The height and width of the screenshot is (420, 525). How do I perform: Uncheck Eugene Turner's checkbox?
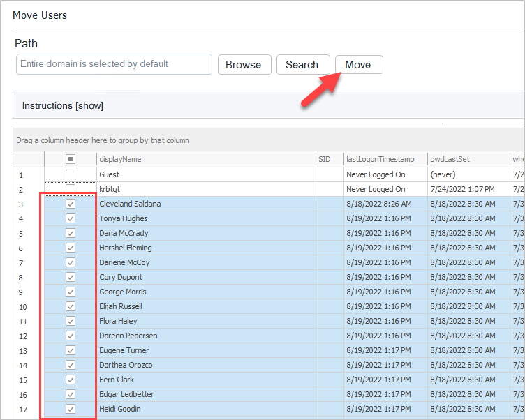coord(71,350)
